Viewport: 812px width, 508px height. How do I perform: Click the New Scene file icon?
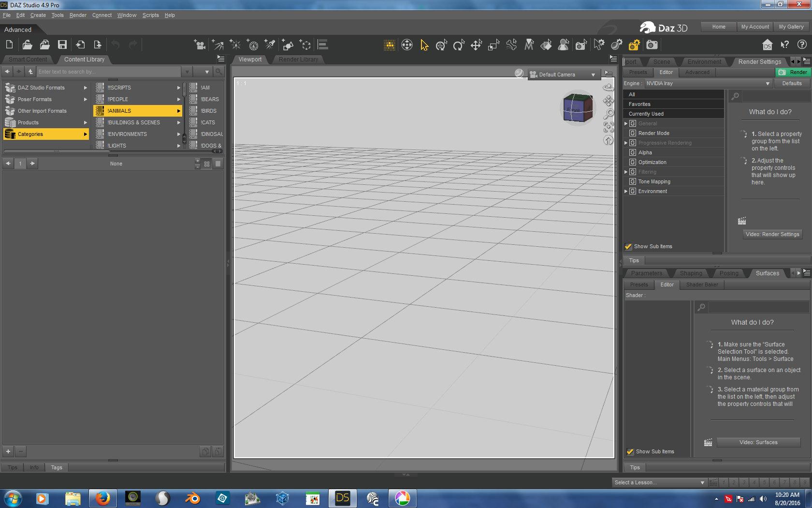click(x=9, y=45)
